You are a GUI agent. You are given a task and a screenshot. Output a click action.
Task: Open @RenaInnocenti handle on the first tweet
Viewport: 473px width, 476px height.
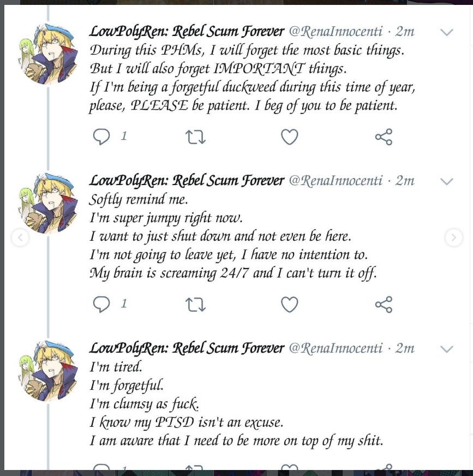[336, 31]
